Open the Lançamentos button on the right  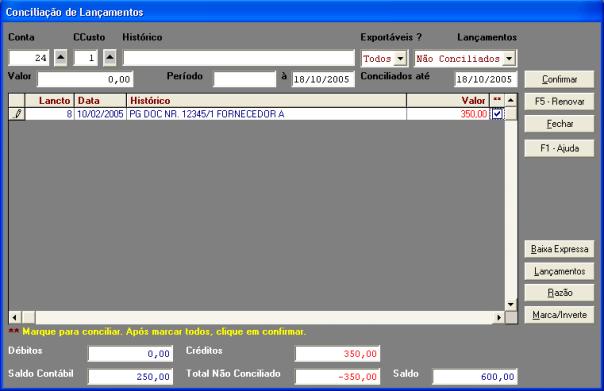[559, 271]
